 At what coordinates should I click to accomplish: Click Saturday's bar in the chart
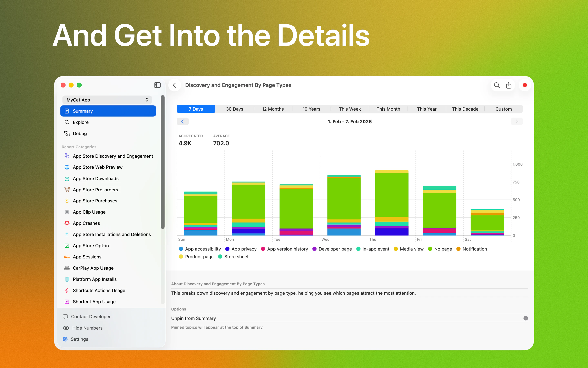[487, 222]
